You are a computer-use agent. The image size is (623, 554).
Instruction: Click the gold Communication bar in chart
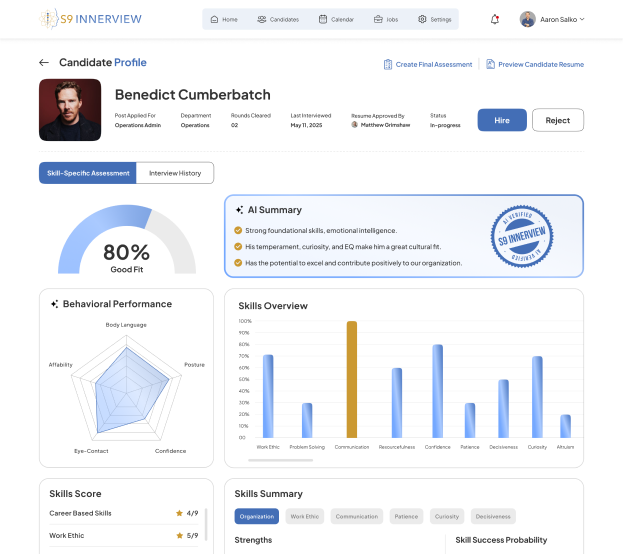click(351, 379)
